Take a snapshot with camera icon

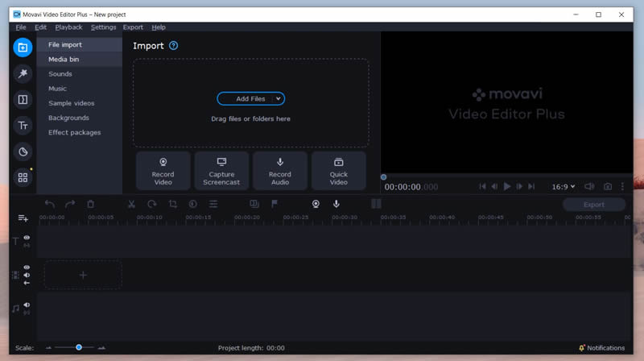coord(608,187)
